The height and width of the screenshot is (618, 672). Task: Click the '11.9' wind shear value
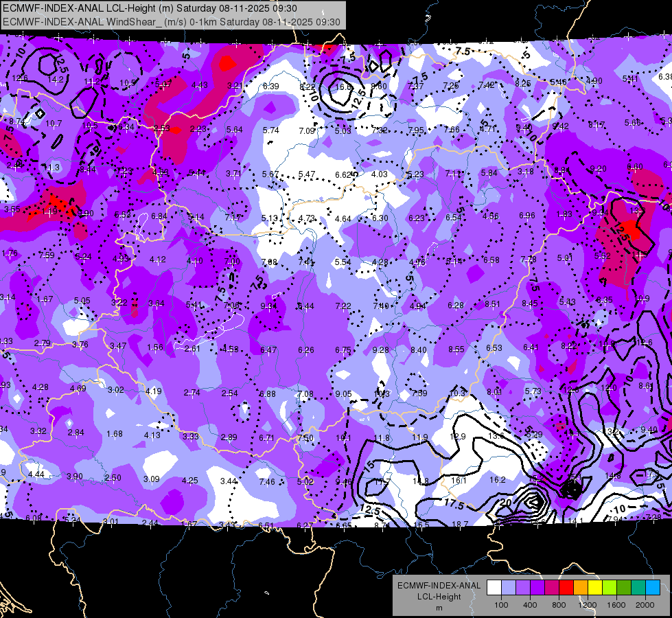tap(420, 437)
